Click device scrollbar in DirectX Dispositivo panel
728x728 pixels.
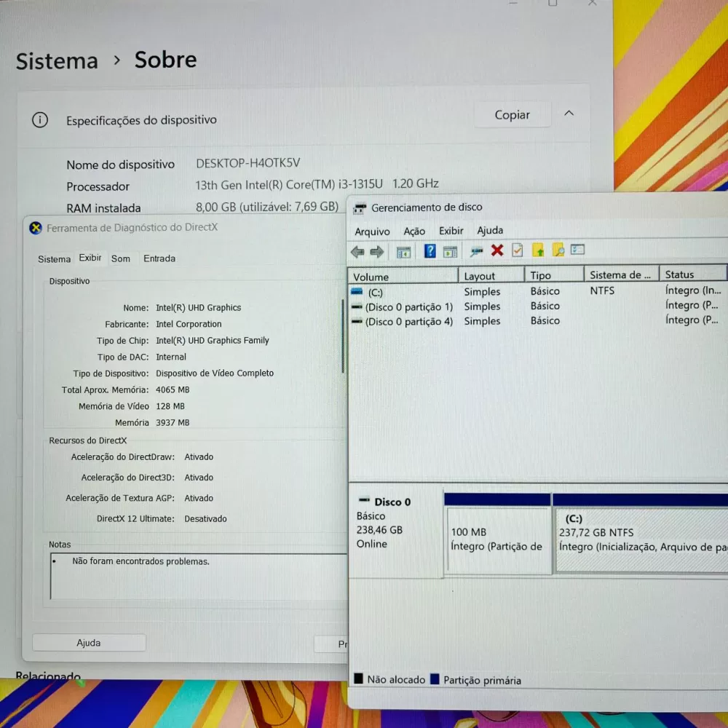[343, 336]
